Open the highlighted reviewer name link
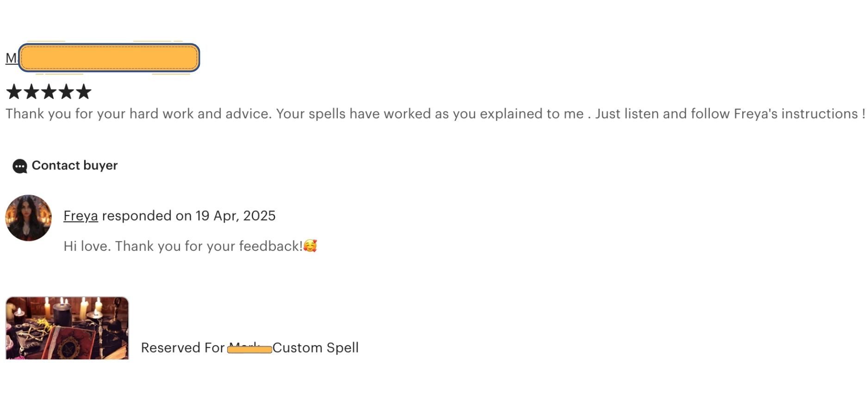The width and height of the screenshot is (868, 408). pos(109,58)
